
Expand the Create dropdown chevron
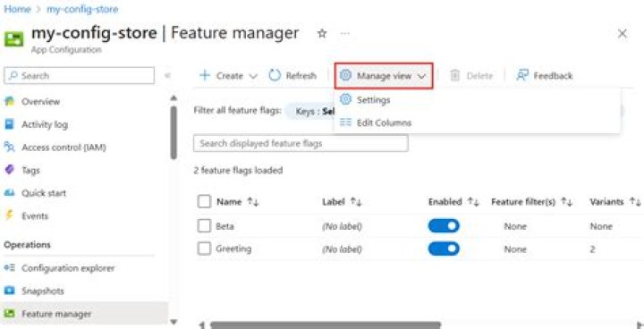253,76
